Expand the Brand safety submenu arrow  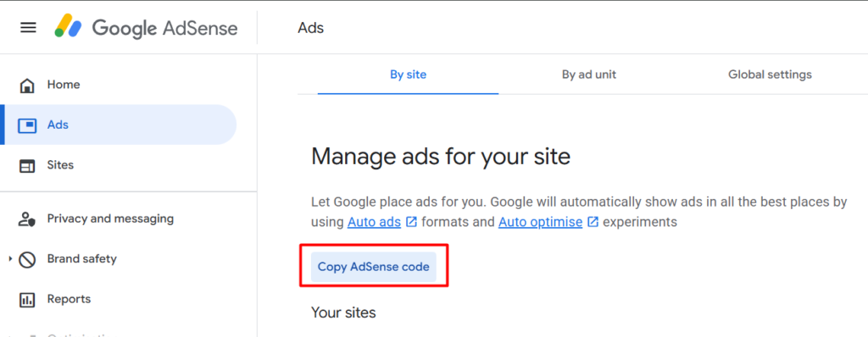coord(10,258)
